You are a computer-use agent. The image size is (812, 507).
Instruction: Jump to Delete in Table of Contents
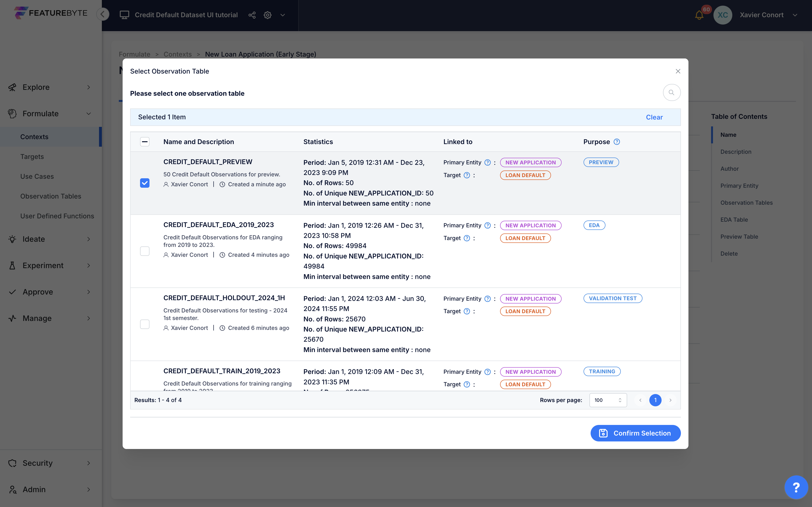(729, 254)
